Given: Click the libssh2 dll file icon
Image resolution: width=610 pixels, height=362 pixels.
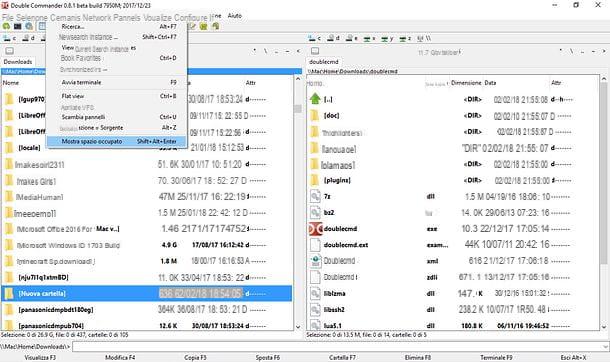Looking at the screenshot, I should point(315,310).
